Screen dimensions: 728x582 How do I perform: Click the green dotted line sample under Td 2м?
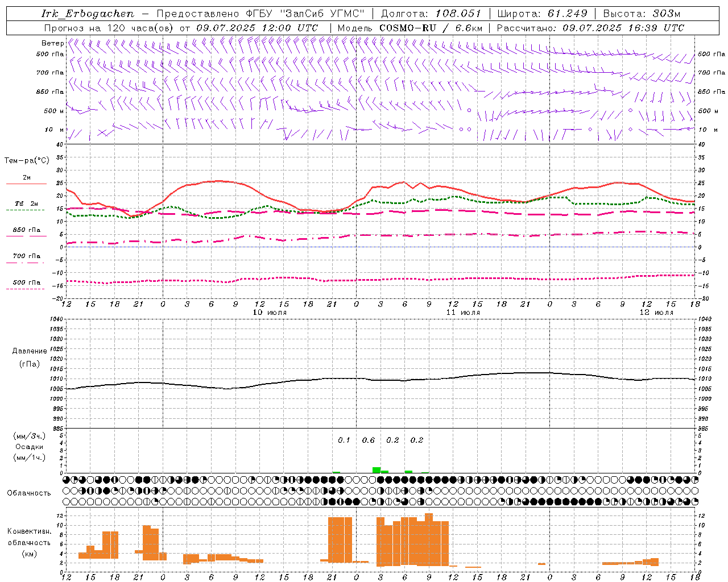click(25, 210)
